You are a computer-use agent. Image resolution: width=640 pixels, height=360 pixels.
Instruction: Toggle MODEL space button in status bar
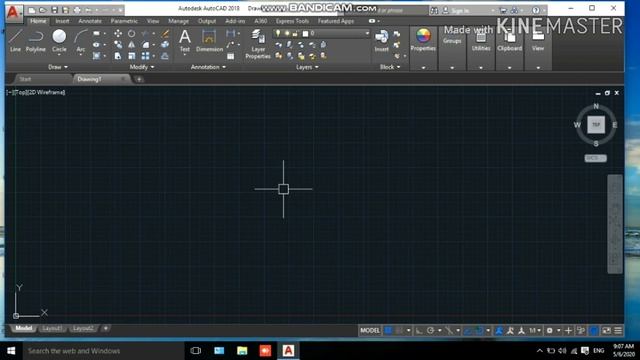[370, 331]
